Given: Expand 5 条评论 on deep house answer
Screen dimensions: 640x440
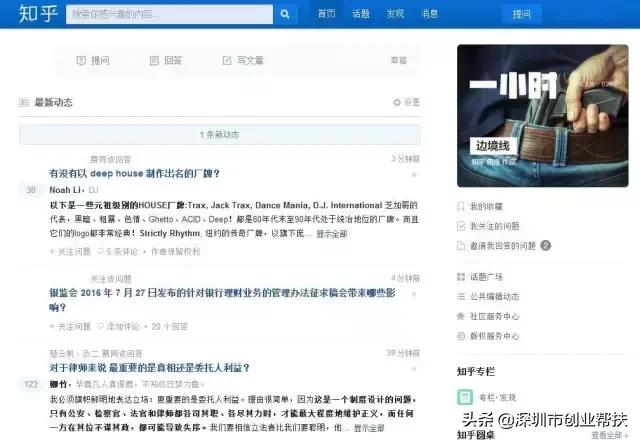Looking at the screenshot, I should click(x=122, y=251).
